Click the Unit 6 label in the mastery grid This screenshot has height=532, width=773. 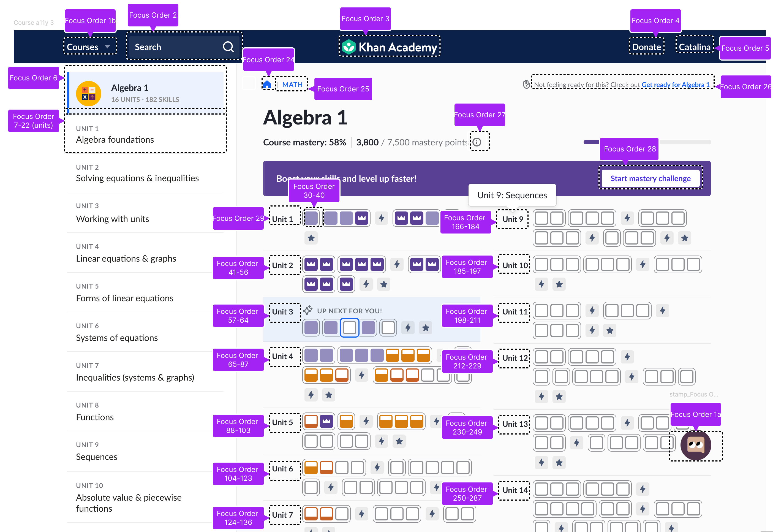coord(282,469)
